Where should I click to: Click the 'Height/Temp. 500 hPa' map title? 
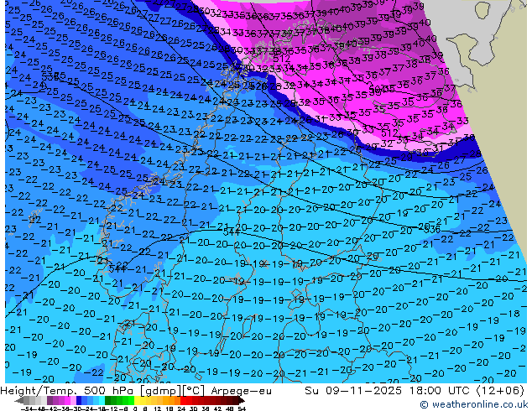[x=67, y=391]
